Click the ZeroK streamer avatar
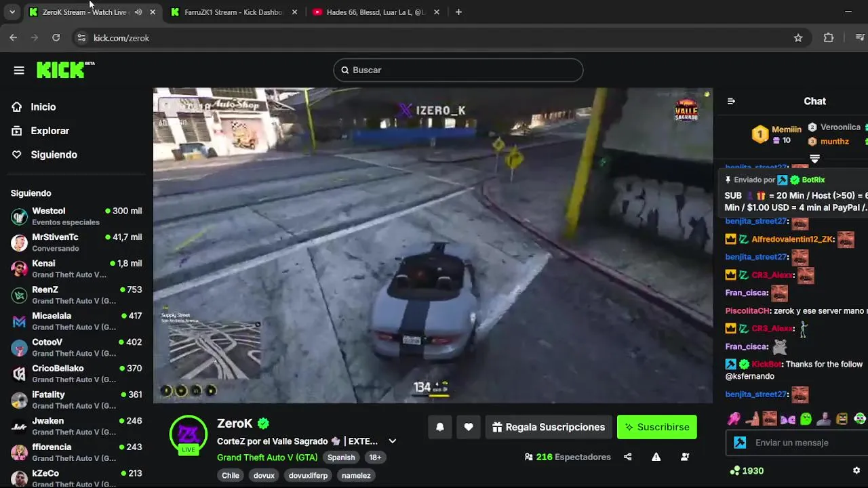Screen dimensions: 868x488 click(188, 434)
